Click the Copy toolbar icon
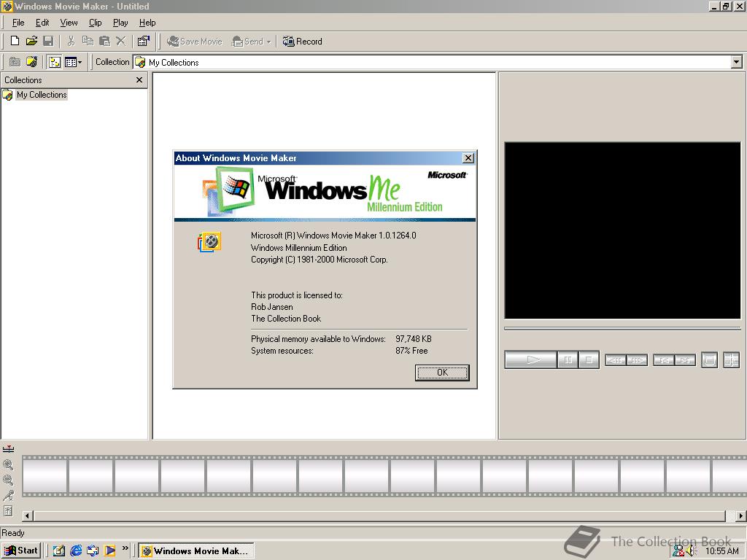Viewport: 747px width, 560px height. 88,41
